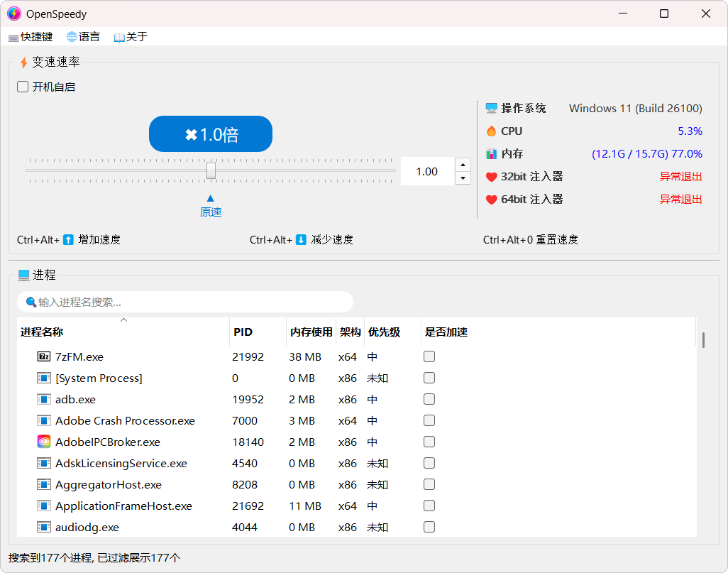Open the 语言 language menu
Viewport: 728px width, 573px height.
coord(83,37)
